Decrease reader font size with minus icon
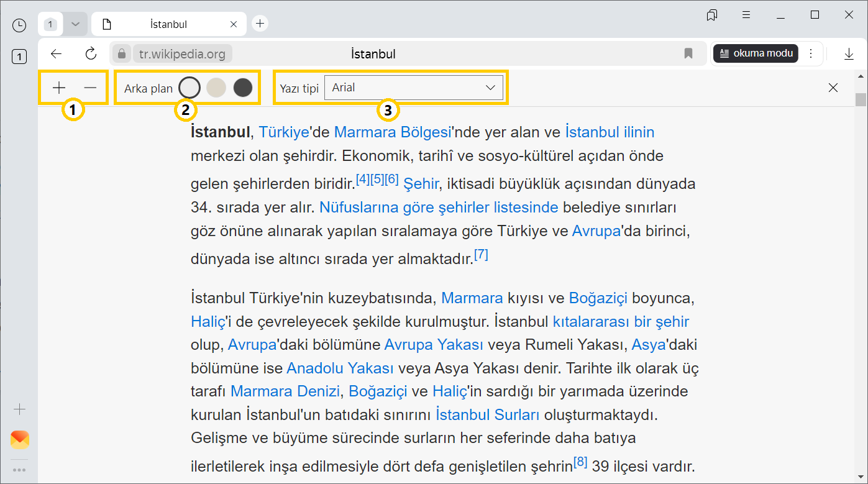Image resolution: width=868 pixels, height=484 pixels. pyautogui.click(x=91, y=88)
